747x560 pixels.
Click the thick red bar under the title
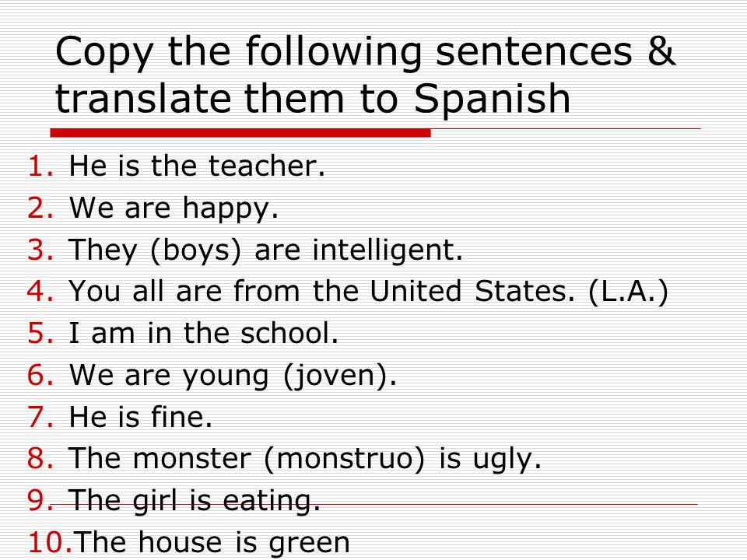[240, 133]
